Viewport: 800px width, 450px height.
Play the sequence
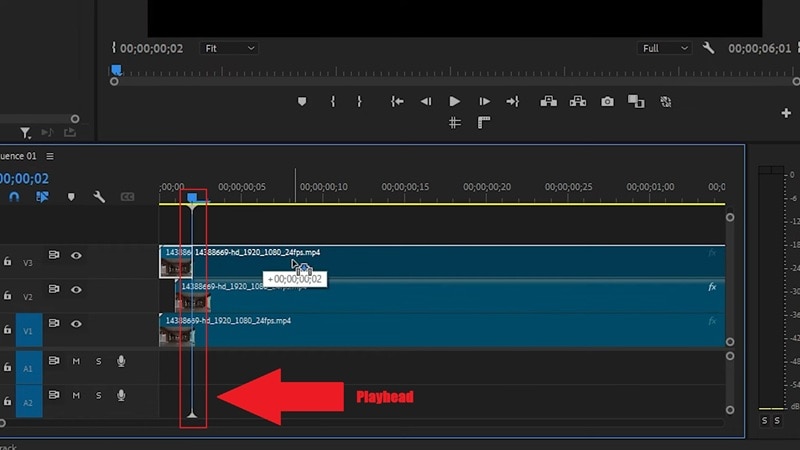pos(454,102)
